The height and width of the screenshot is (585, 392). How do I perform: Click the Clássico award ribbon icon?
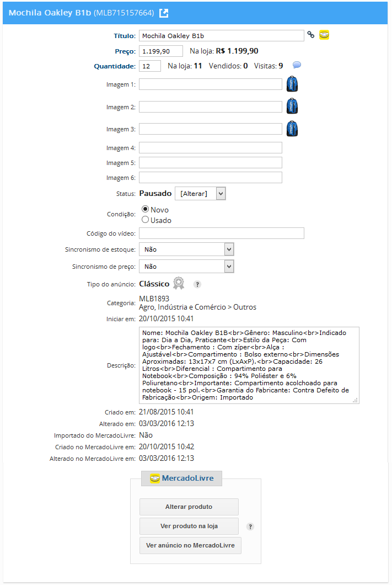pos(179,284)
